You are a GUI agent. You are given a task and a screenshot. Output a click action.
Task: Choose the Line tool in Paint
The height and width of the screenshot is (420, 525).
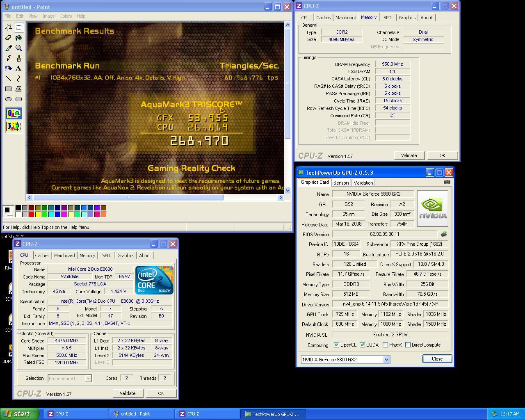(x=9, y=78)
